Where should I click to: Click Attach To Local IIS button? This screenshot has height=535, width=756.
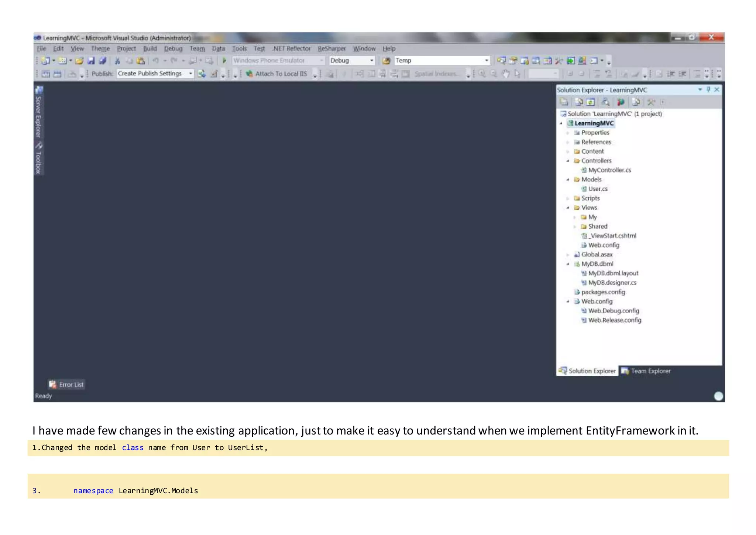pos(277,74)
